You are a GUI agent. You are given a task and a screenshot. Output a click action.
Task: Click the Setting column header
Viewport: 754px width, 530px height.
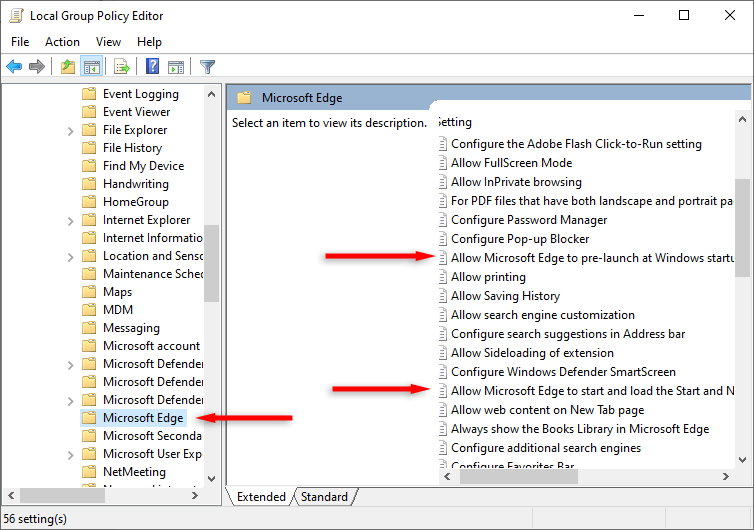455,122
